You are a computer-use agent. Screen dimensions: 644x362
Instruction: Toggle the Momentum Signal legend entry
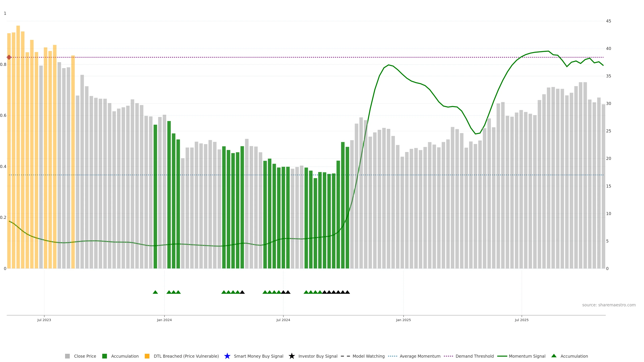point(527,356)
